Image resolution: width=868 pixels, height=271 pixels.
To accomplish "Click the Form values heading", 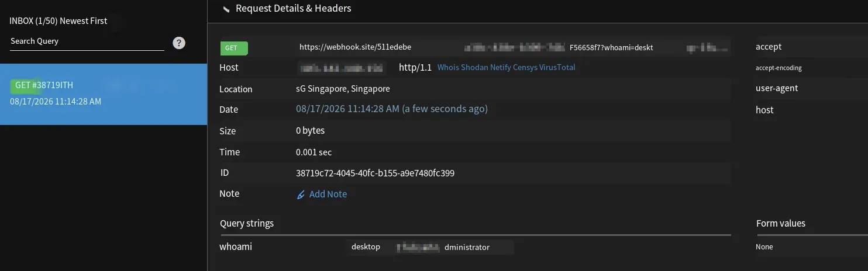I will point(781,223).
